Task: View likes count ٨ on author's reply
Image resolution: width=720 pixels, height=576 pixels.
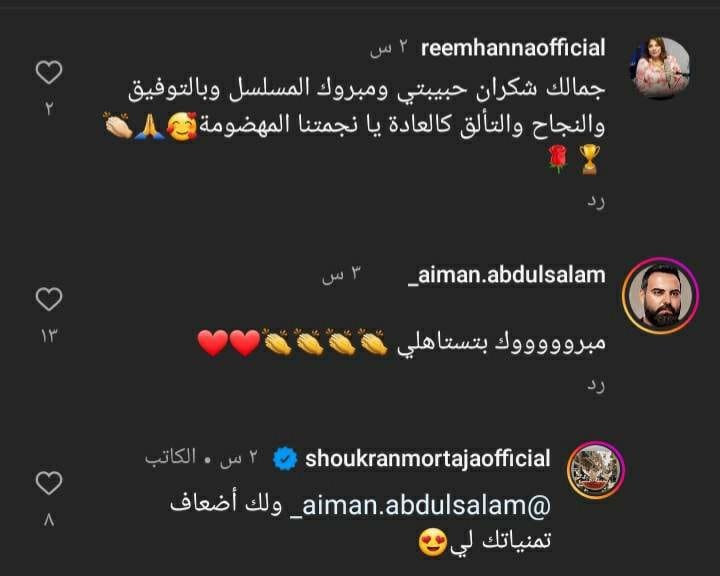Action: click(49, 520)
